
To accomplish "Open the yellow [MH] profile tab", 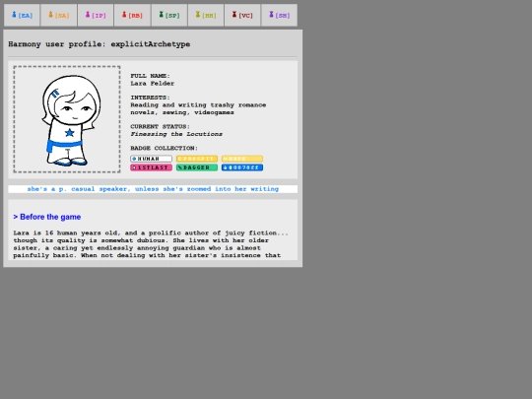I will point(206,15).
